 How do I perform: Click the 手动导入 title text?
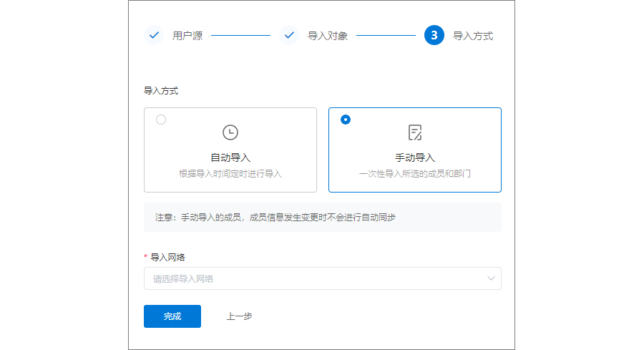[x=415, y=157]
